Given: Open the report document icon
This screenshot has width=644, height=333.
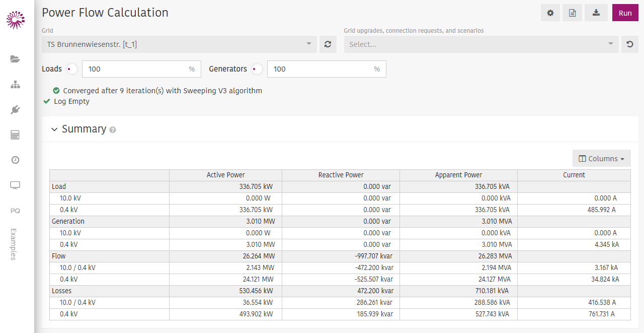Looking at the screenshot, I should pyautogui.click(x=573, y=13).
